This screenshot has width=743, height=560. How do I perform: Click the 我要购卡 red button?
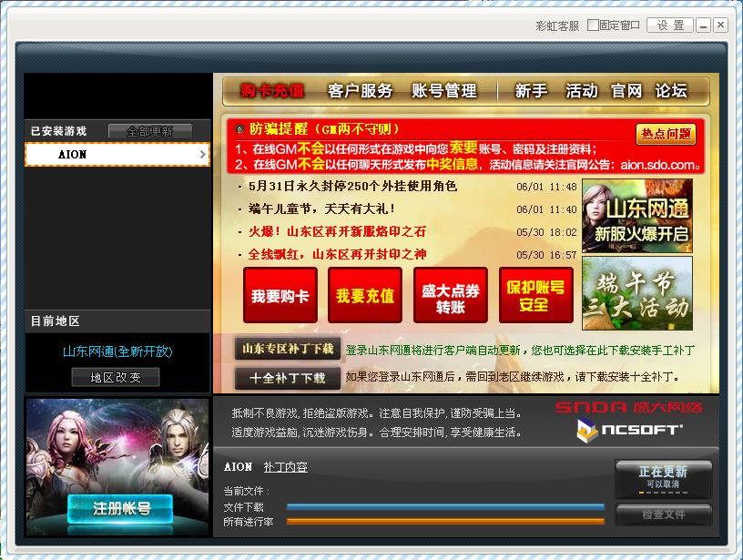(x=280, y=295)
